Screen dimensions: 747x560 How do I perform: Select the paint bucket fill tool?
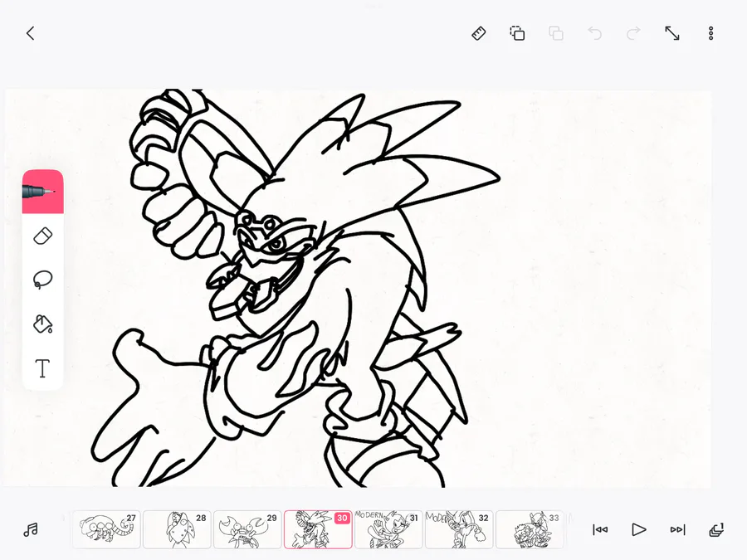click(43, 324)
